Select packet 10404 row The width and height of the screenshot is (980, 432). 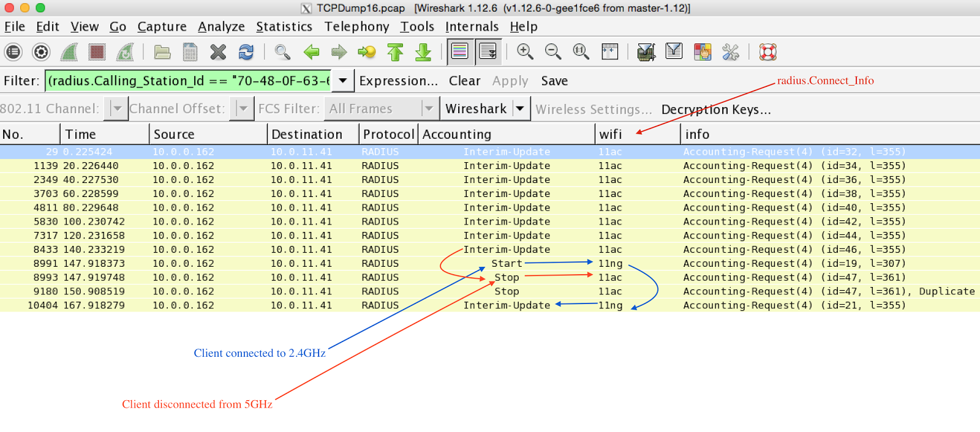pos(490,305)
